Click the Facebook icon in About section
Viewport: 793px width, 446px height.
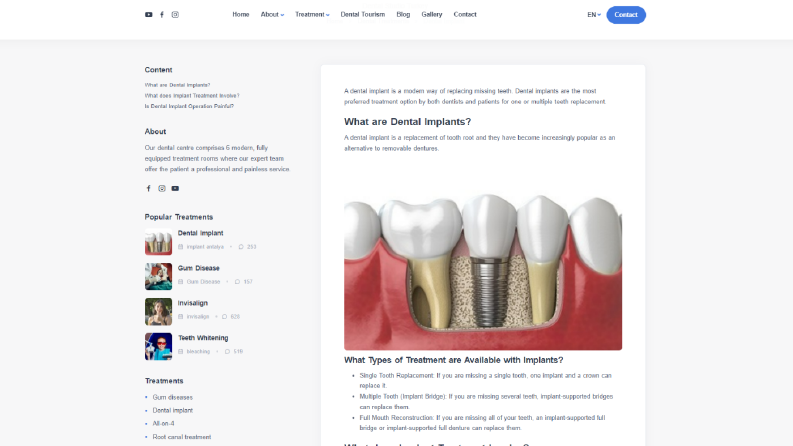pyautogui.click(x=149, y=189)
